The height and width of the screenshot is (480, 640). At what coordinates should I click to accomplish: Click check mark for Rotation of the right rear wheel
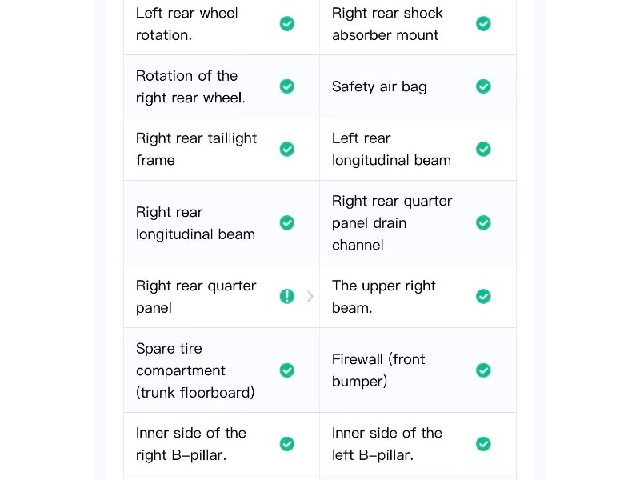[x=287, y=87]
